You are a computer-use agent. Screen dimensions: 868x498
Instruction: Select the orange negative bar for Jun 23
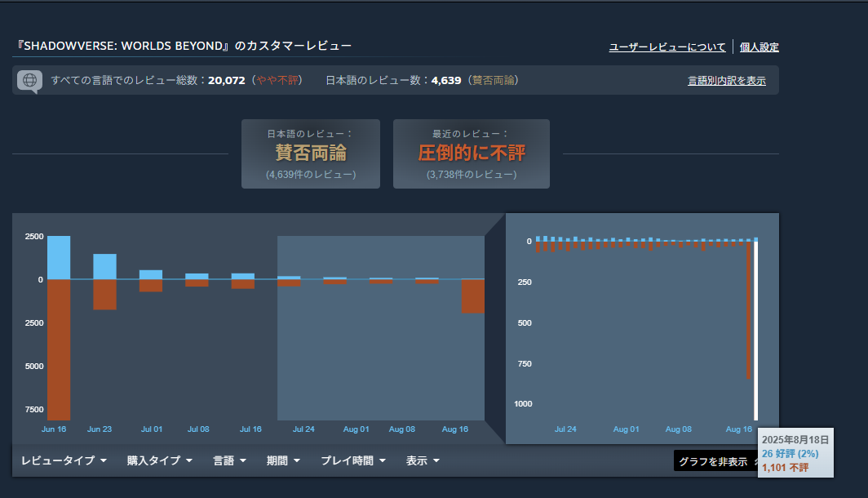[x=104, y=294]
